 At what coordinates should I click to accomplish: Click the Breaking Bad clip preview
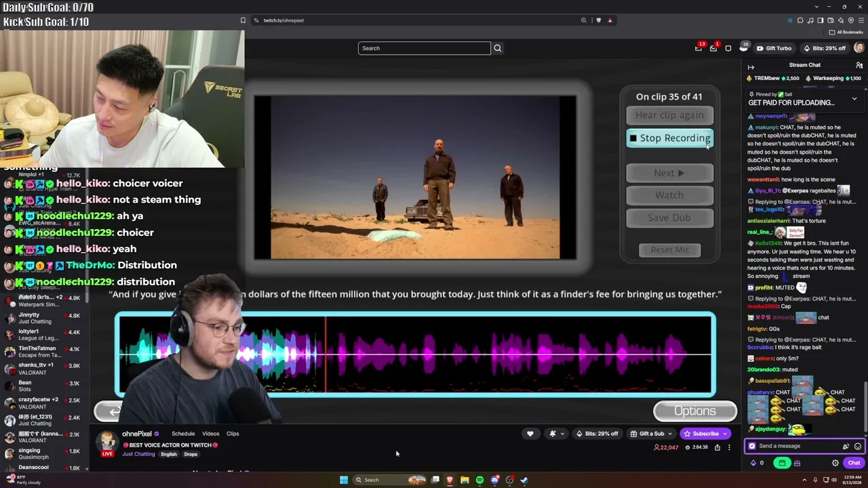(416, 178)
